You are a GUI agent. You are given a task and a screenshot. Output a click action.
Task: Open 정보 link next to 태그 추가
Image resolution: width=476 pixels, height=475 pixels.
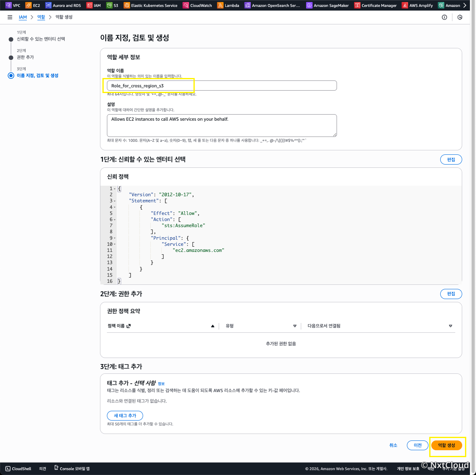pos(161,384)
